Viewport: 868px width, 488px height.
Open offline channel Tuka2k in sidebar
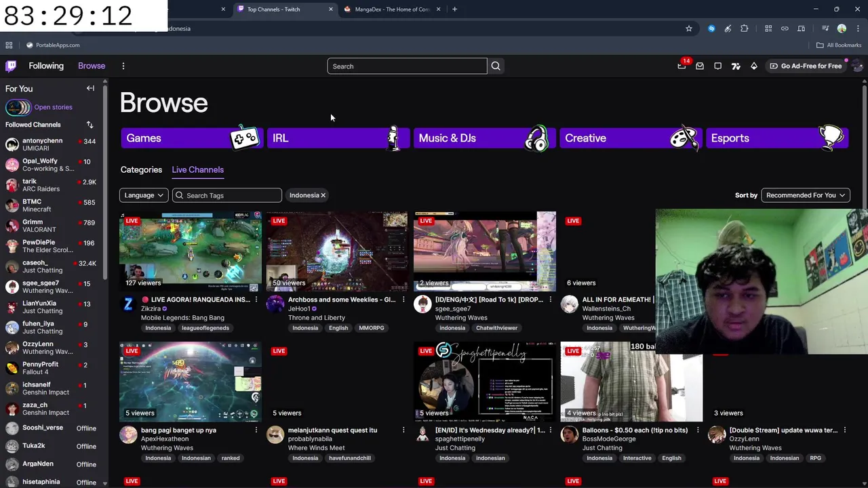[51, 446]
